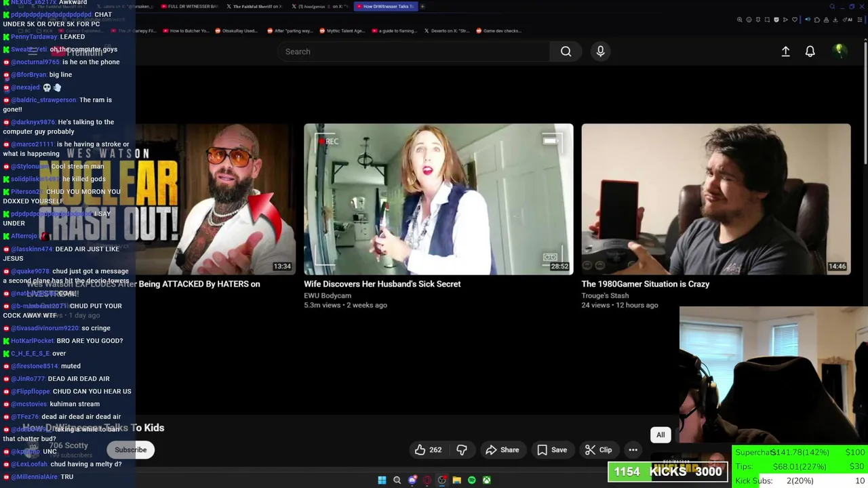Open the easy setup sliders icon
The height and width of the screenshot is (488, 868).
(x=859, y=20)
